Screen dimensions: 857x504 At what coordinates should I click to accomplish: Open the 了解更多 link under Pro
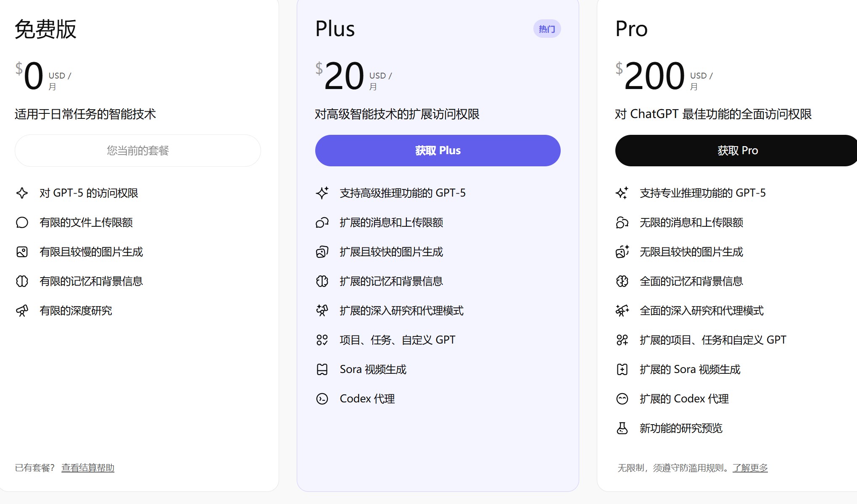[750, 467]
